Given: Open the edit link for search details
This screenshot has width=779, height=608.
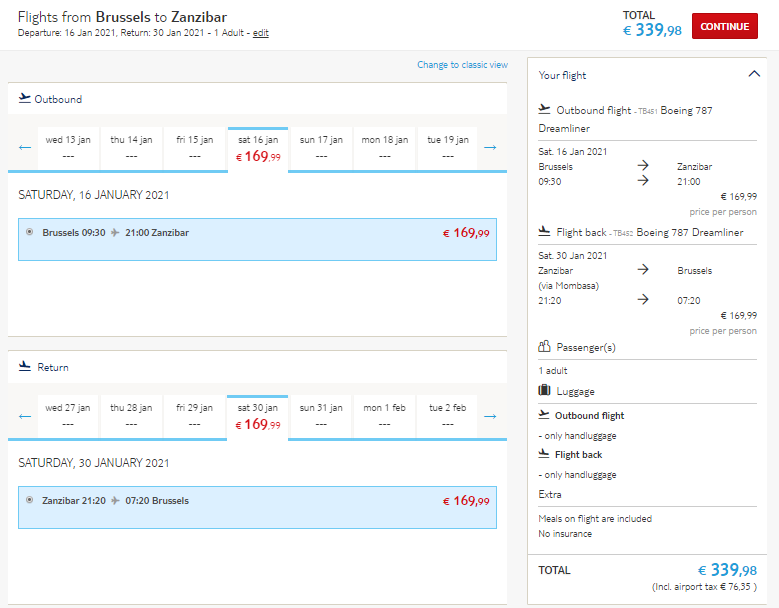Looking at the screenshot, I should pyautogui.click(x=261, y=33).
